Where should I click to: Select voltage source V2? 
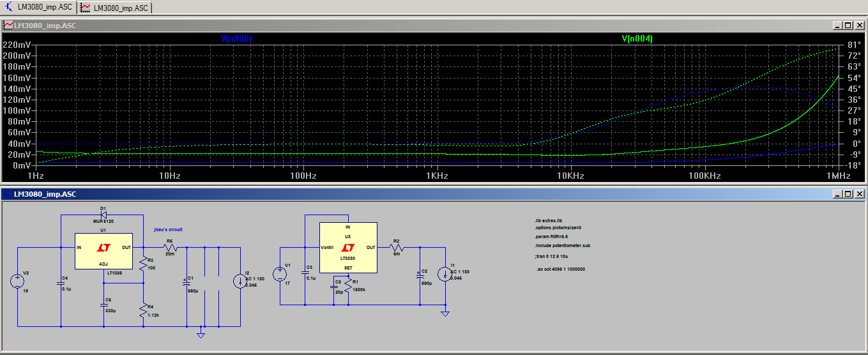pos(17,282)
